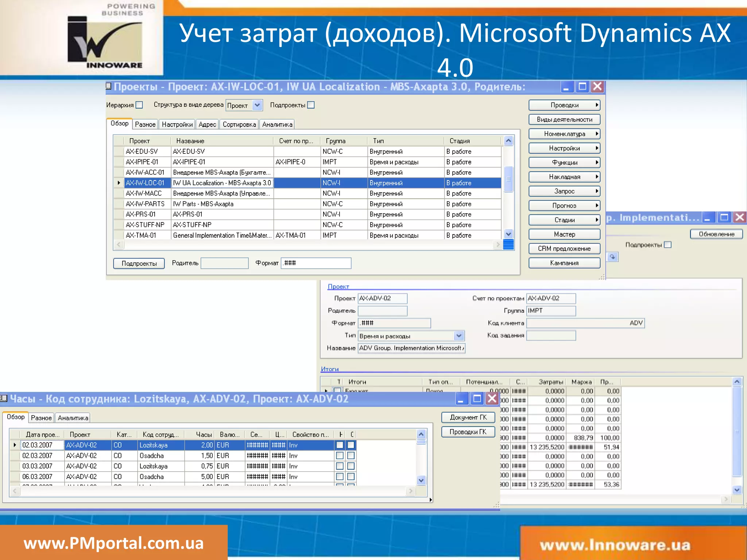This screenshot has height=560, width=747.
Task: Expand the Функции menu button
Action: [564, 162]
